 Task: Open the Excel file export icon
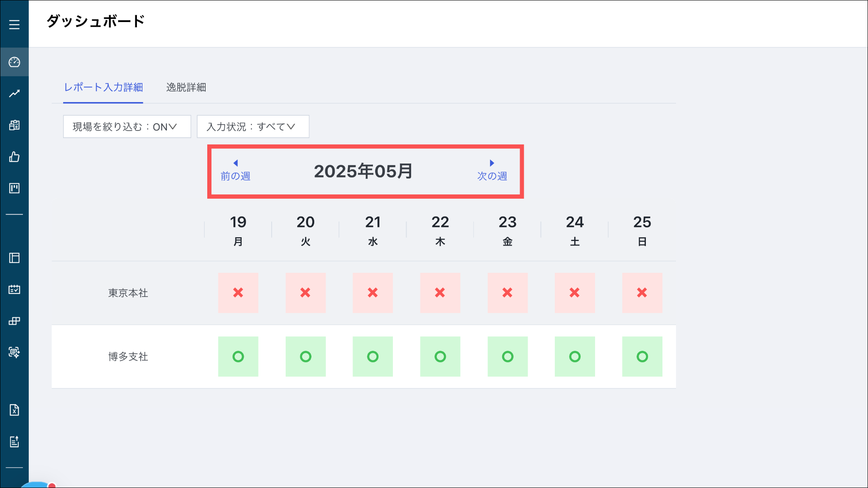[x=14, y=410]
